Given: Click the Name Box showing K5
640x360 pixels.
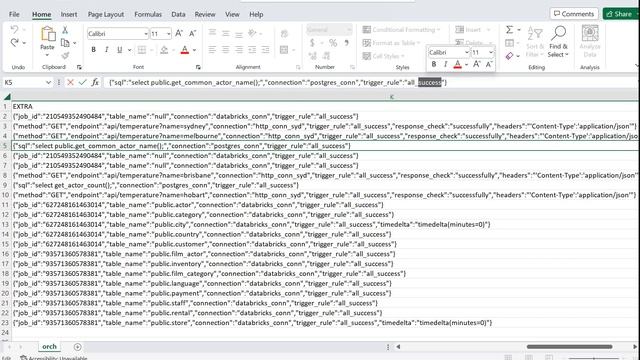Looking at the screenshot, I should (27, 82).
